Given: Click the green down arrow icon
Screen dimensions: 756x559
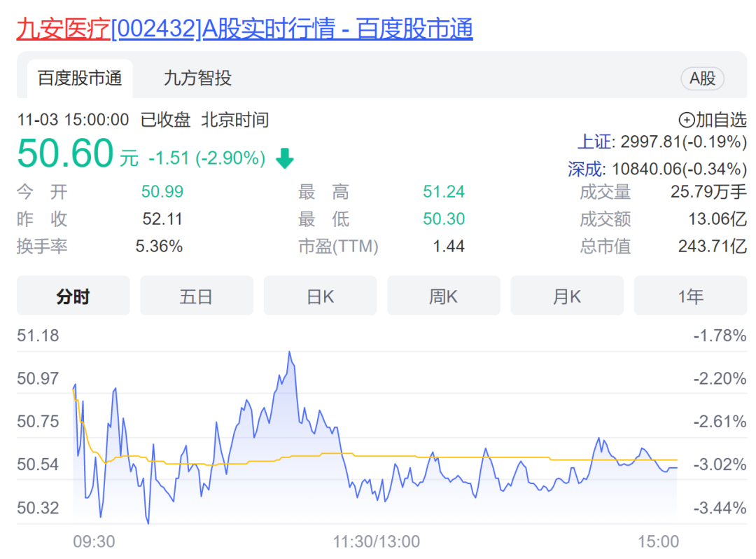Looking at the screenshot, I should coord(284,158).
